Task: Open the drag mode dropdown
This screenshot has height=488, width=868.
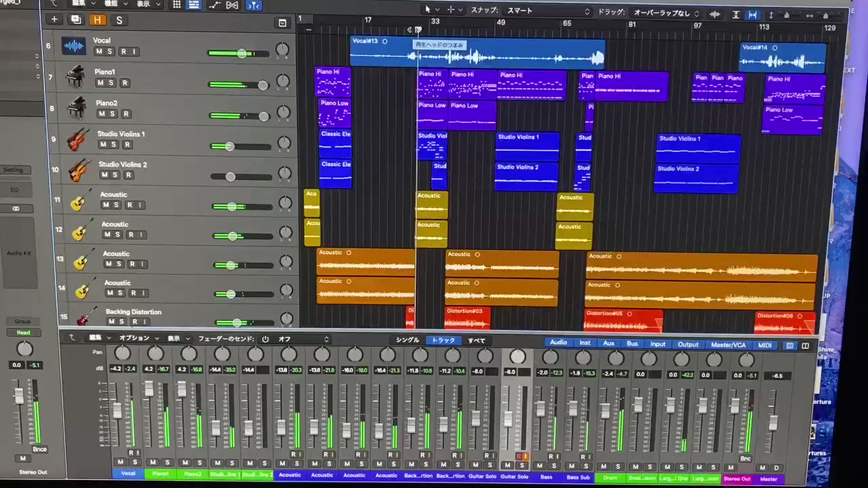Action: coord(668,13)
